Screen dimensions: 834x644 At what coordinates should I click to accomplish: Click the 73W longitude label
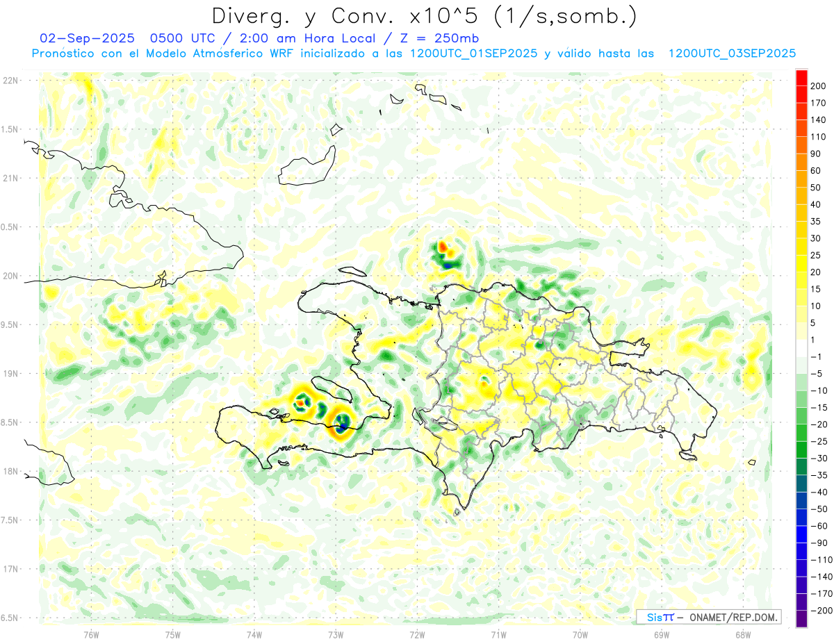[x=336, y=635]
